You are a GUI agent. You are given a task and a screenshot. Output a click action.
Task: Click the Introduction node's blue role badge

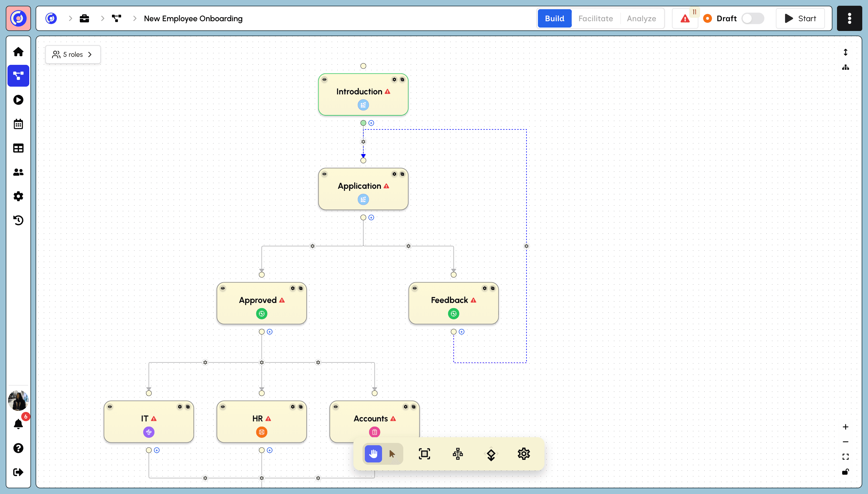click(x=363, y=105)
